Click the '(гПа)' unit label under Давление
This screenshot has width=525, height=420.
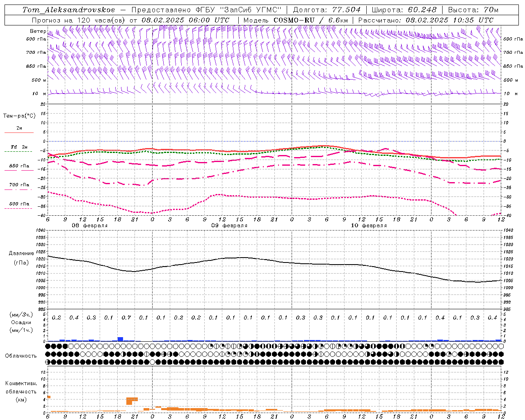21,262
